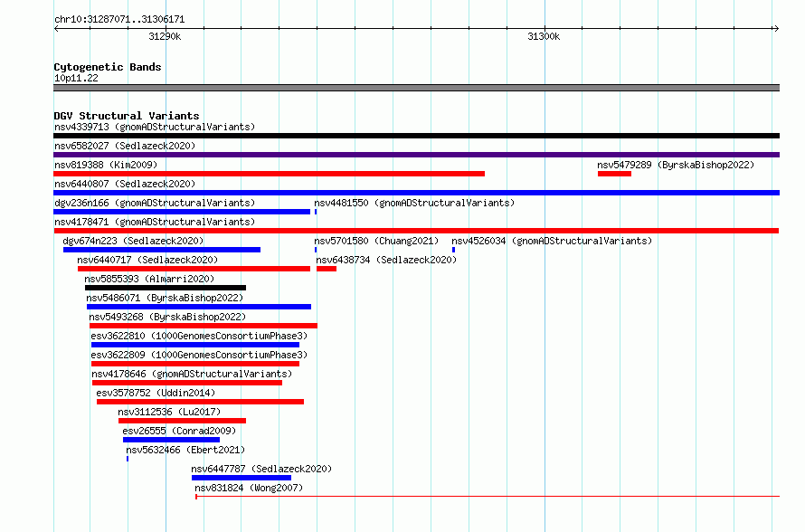Image resolution: width=805 pixels, height=532 pixels.
Task: Click the blue bar for nsv6447787
Action: (x=241, y=478)
